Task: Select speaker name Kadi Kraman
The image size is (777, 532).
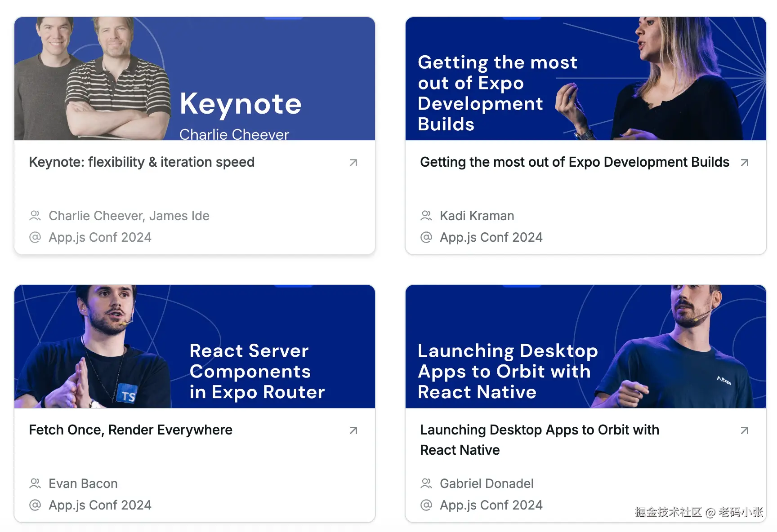Action: (x=477, y=216)
